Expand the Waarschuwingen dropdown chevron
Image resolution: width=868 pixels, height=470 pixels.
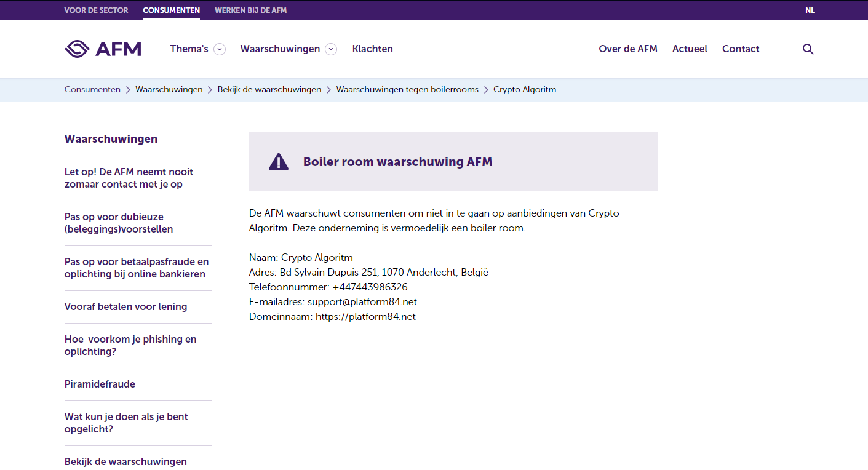(x=331, y=49)
